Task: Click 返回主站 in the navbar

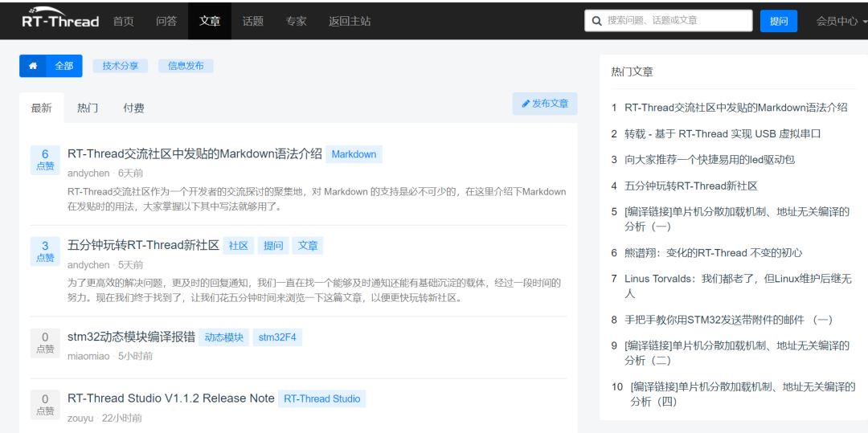Action: 350,21
